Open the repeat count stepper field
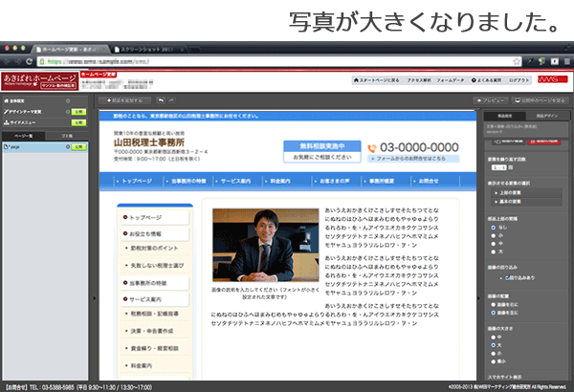The image size is (574, 392). tap(496, 166)
